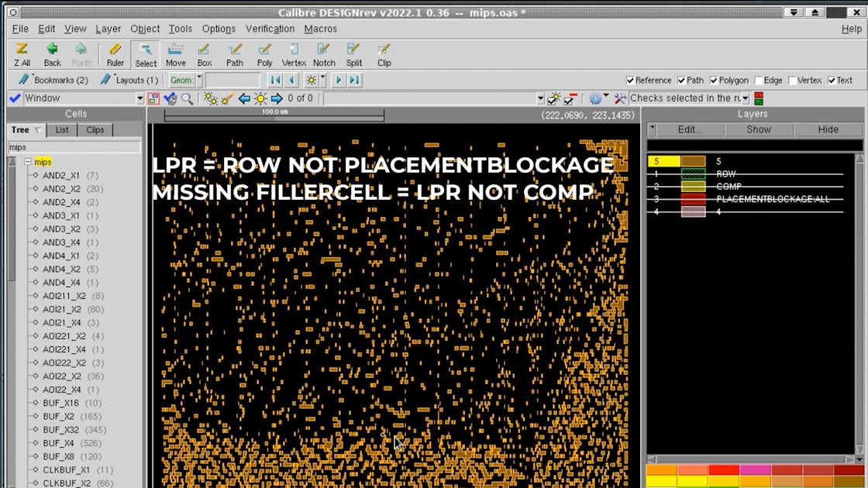868x488 pixels.
Task: Activate the Move tool
Action: click(175, 54)
